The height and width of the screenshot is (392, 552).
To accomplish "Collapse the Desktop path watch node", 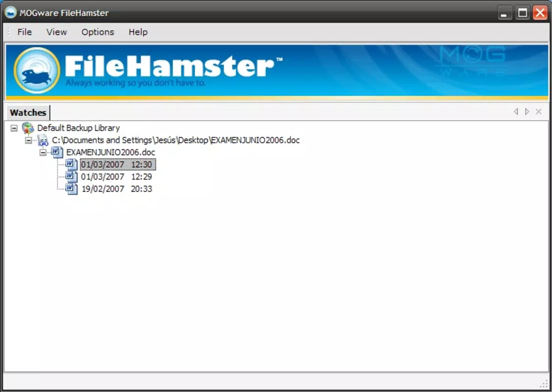I will (x=28, y=141).
